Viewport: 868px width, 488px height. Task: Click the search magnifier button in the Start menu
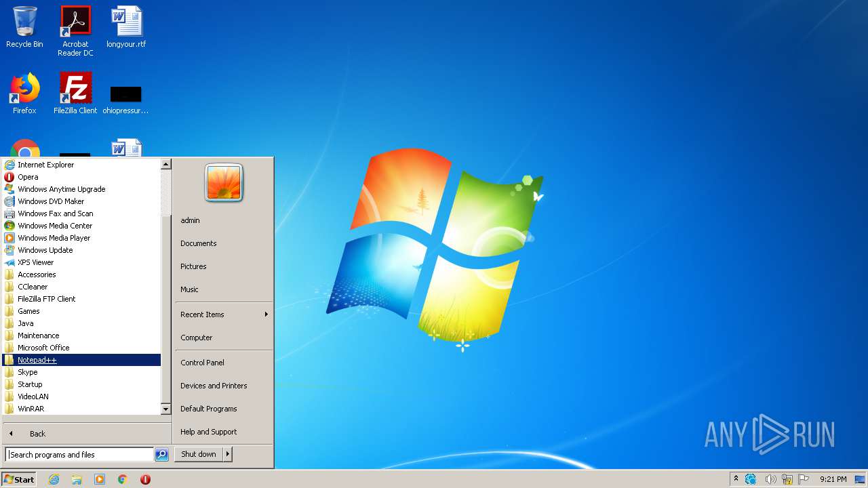click(161, 455)
